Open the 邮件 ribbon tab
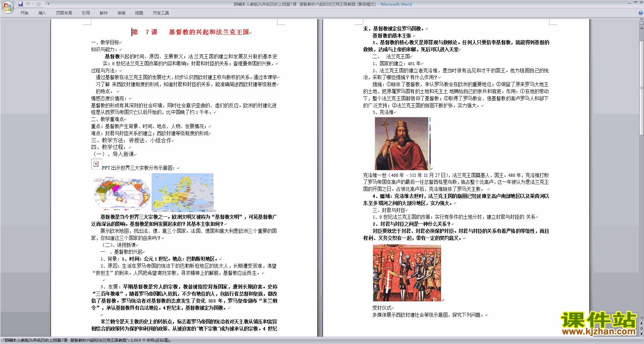644x344 pixels. tap(104, 13)
